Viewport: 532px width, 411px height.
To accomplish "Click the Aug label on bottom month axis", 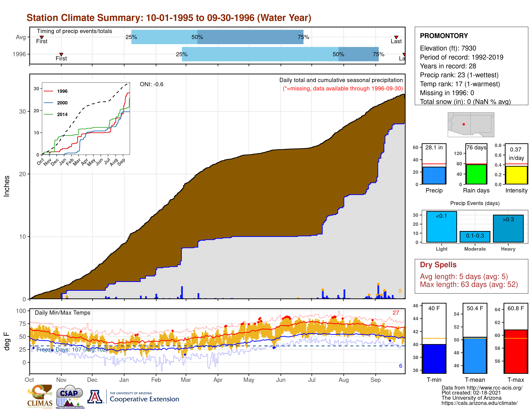I will click(x=343, y=380).
